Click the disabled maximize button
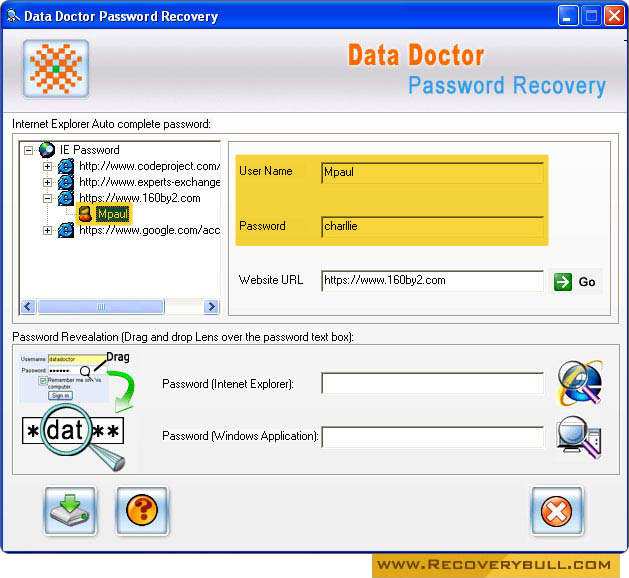629x578 pixels. [x=591, y=16]
